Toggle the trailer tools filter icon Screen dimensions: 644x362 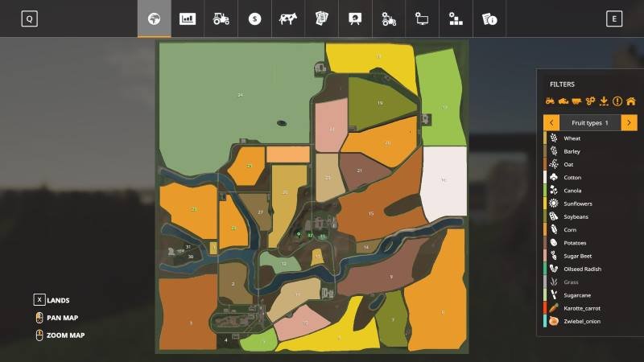(576, 101)
